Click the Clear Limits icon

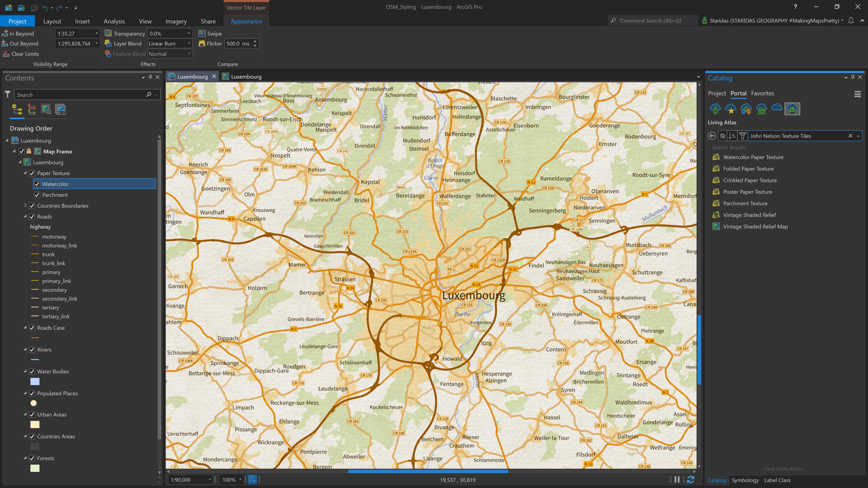pyautogui.click(x=6, y=54)
